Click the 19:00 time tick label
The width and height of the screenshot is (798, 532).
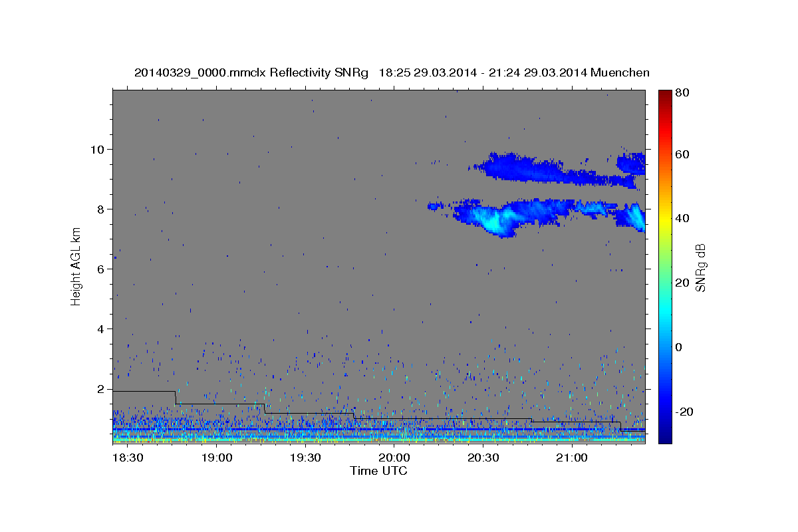click(x=216, y=458)
